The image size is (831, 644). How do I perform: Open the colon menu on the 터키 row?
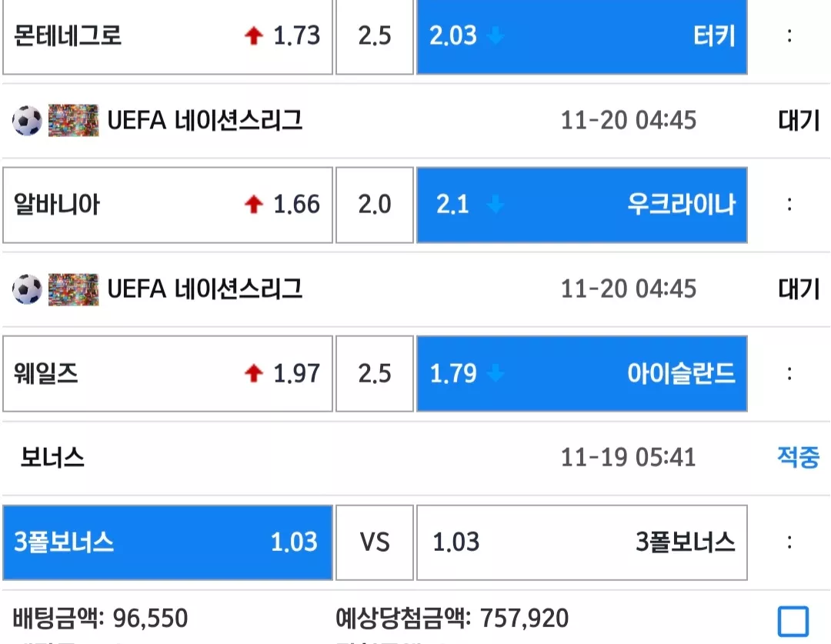point(789,36)
